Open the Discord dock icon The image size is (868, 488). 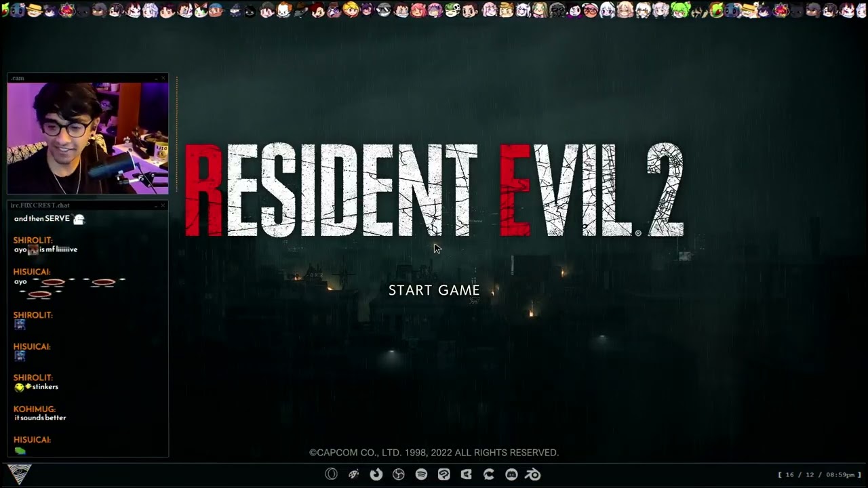pos(511,474)
